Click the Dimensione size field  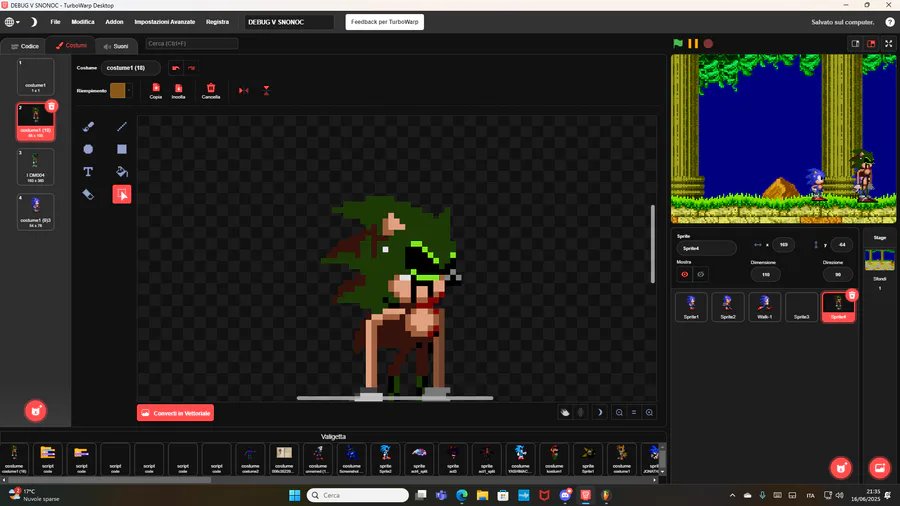pos(766,274)
